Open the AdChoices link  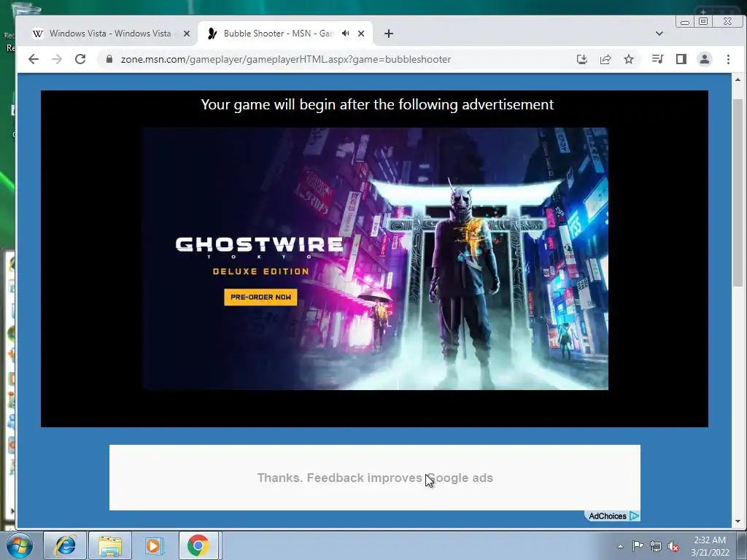point(608,516)
